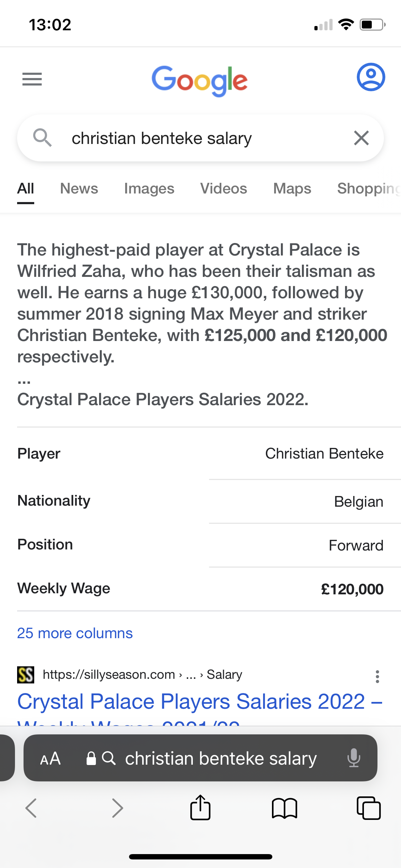The width and height of the screenshot is (401, 868).
Task: Tap the Safari microphone dictation icon
Action: pyautogui.click(x=354, y=758)
